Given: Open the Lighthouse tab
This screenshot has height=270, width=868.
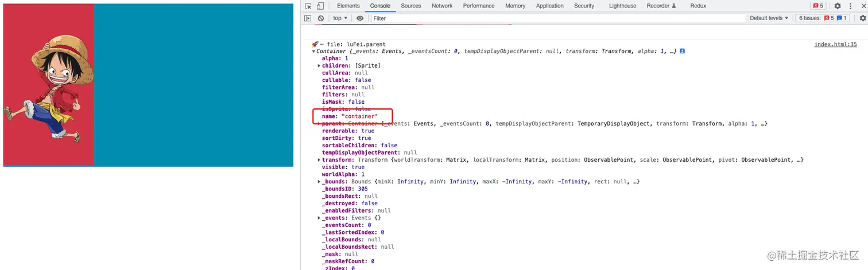Looking at the screenshot, I should [622, 6].
